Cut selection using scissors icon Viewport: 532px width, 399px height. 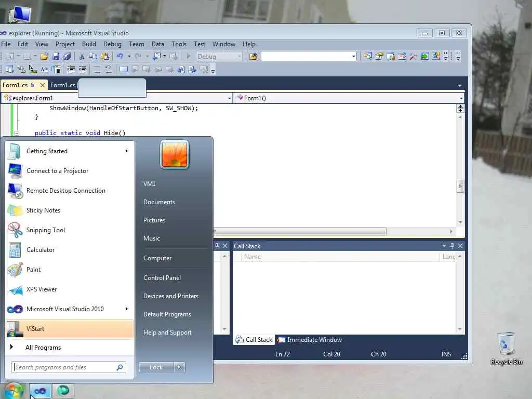[82, 56]
